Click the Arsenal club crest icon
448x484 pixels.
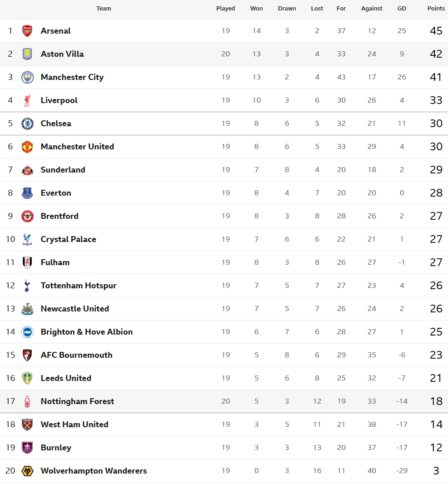coord(27,31)
